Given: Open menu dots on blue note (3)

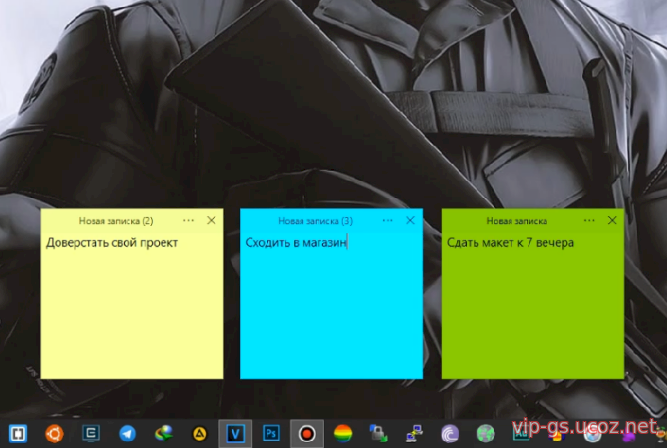Looking at the screenshot, I should 388,220.
